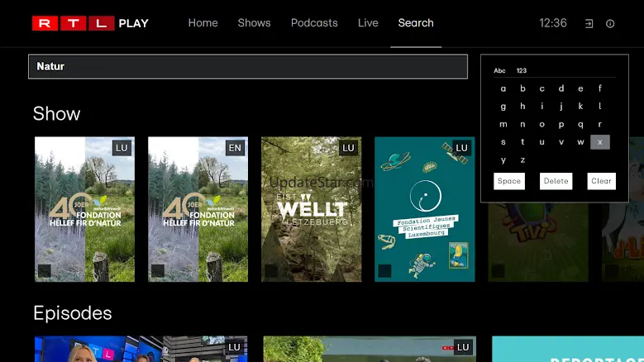Select the Search tab

(416, 23)
